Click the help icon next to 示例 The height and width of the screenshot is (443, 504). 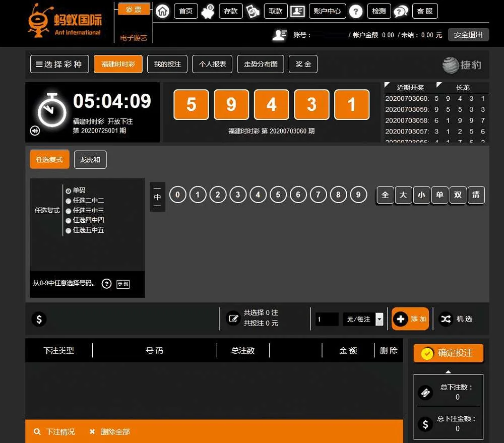[x=106, y=284]
